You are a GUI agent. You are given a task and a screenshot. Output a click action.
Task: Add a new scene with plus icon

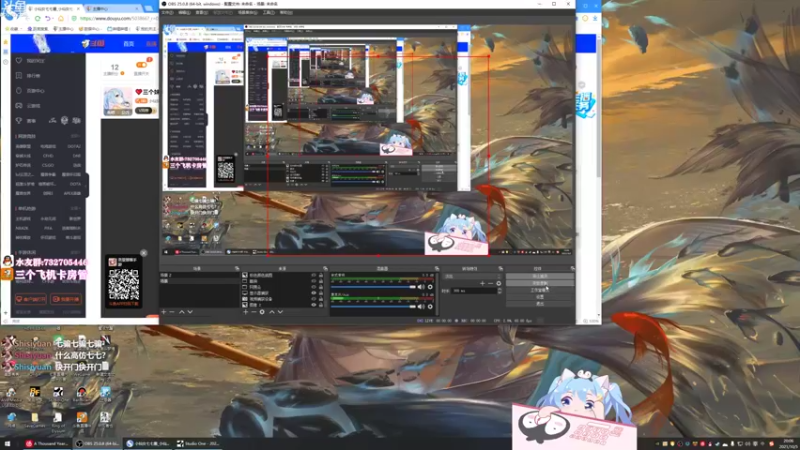[164, 312]
